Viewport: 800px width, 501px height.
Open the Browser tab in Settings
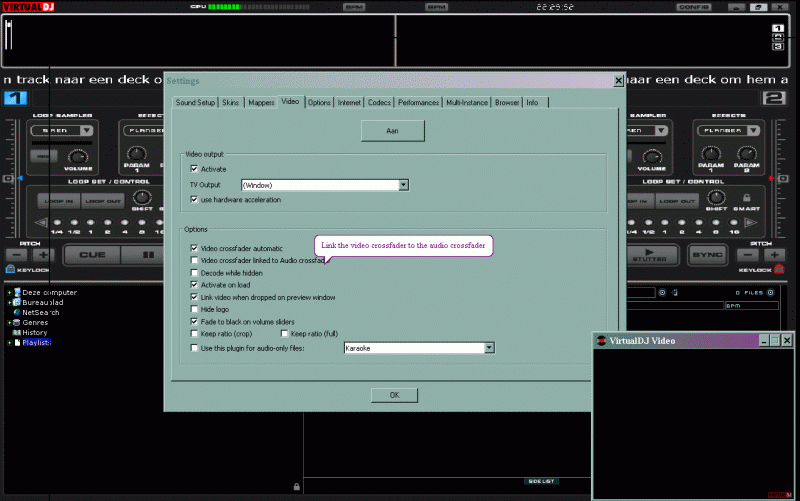507,103
